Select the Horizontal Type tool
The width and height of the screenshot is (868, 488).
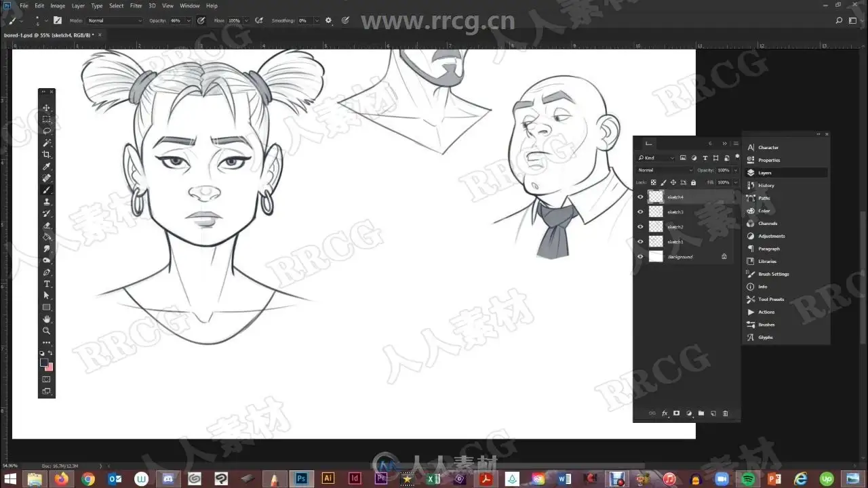[x=47, y=284]
